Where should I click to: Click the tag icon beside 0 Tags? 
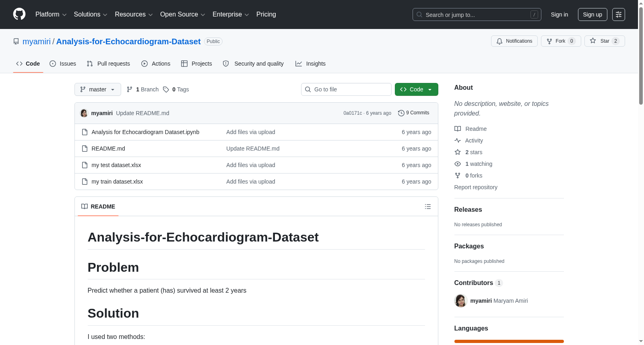point(166,89)
